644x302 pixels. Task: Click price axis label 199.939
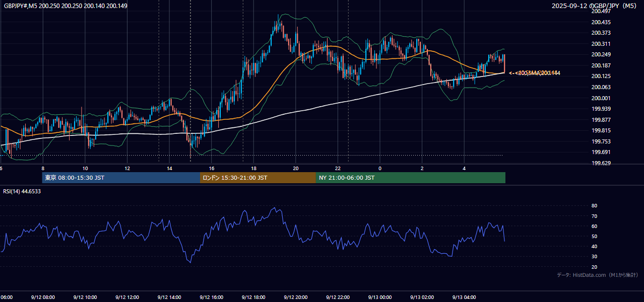(601, 109)
